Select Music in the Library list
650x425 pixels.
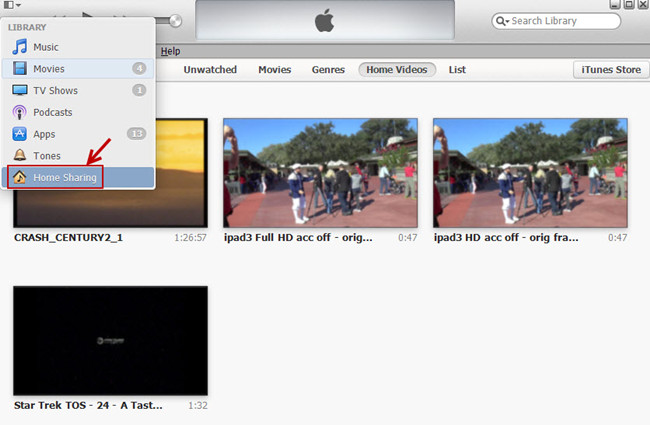pyautogui.click(x=78, y=46)
